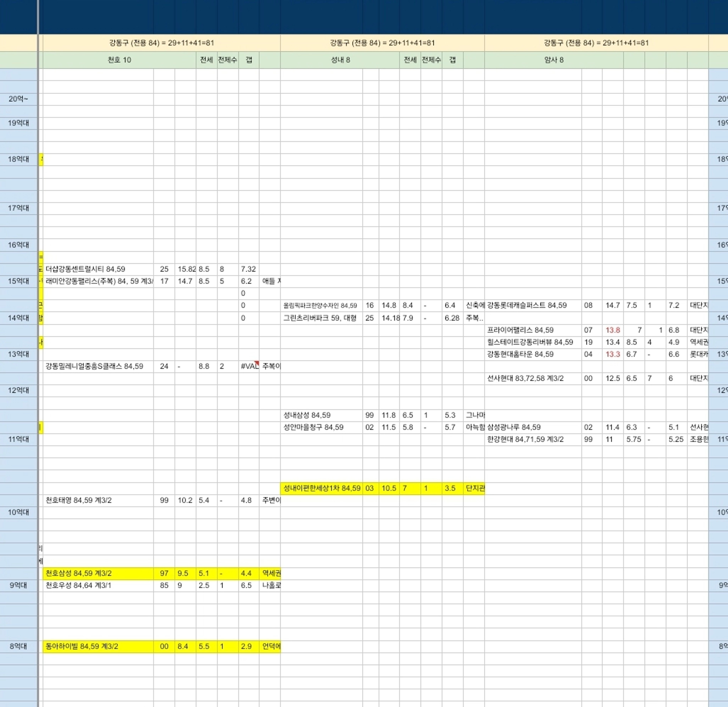This screenshot has width=728, height=707.
Task: Click the red 13.8 price cell
Action: pos(613,330)
